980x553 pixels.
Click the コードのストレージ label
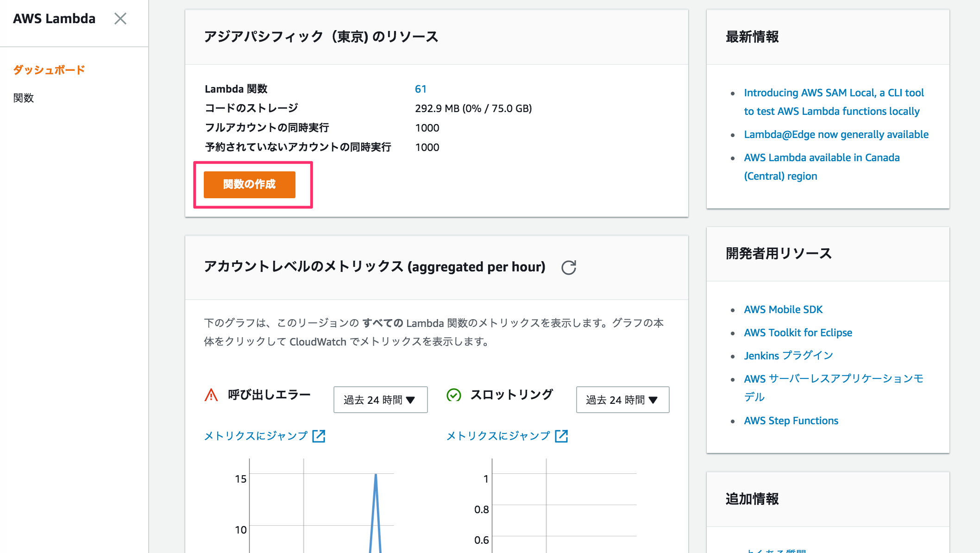(x=251, y=108)
